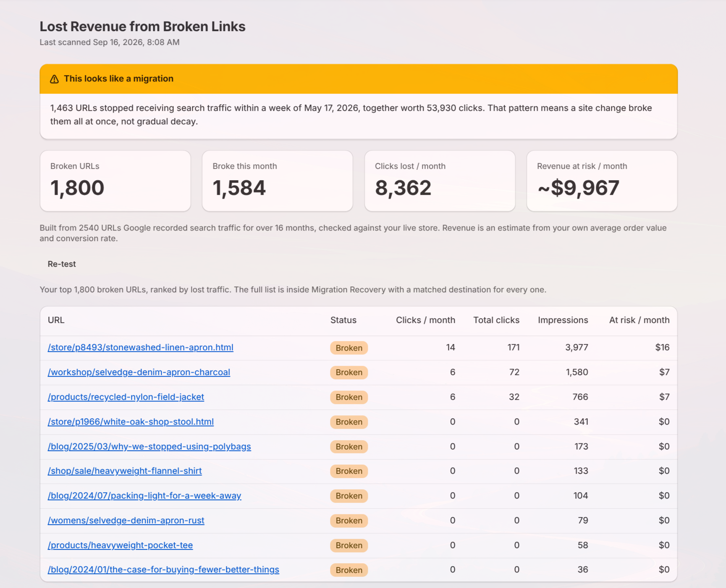Screen dimensions: 726x588
Task: Open the heavyweight-pocket-tee product link
Action: [120, 545]
